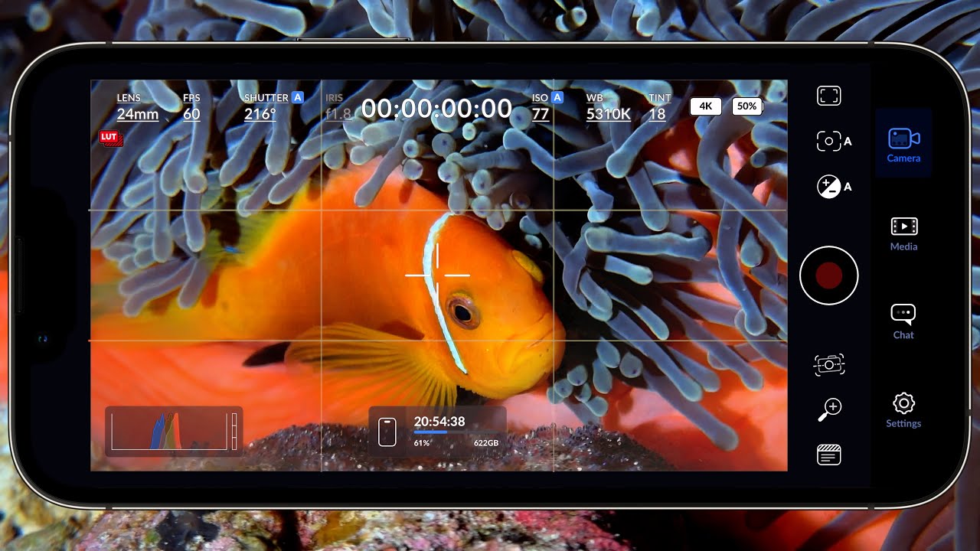Viewport: 980px width, 551px height.
Task: Toggle auto badge next to ISO
Action: (x=557, y=97)
